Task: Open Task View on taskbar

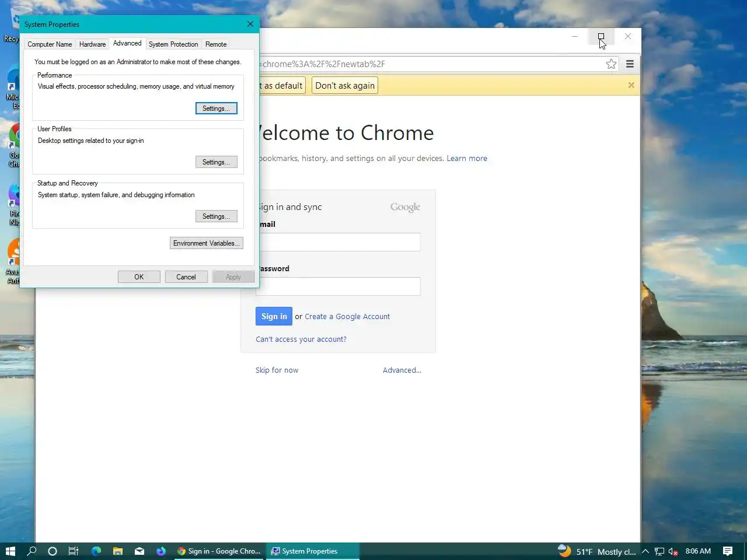Action: [x=74, y=551]
